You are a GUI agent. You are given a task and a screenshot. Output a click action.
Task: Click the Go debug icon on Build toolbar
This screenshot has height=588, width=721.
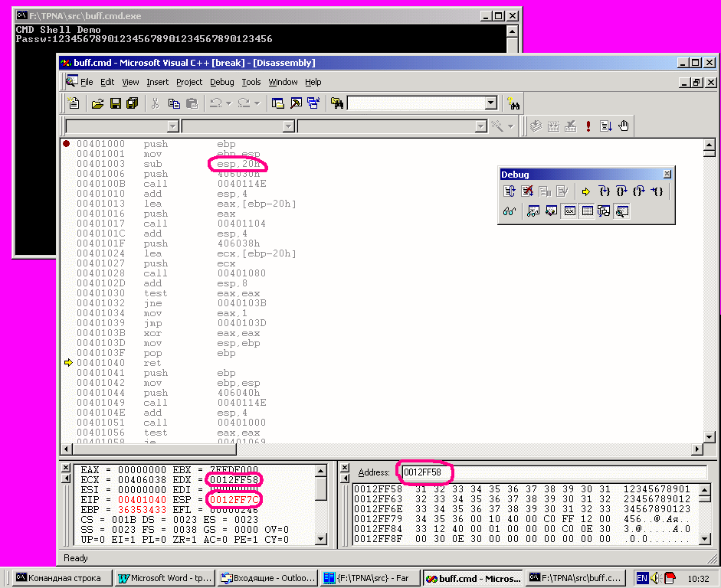606,126
